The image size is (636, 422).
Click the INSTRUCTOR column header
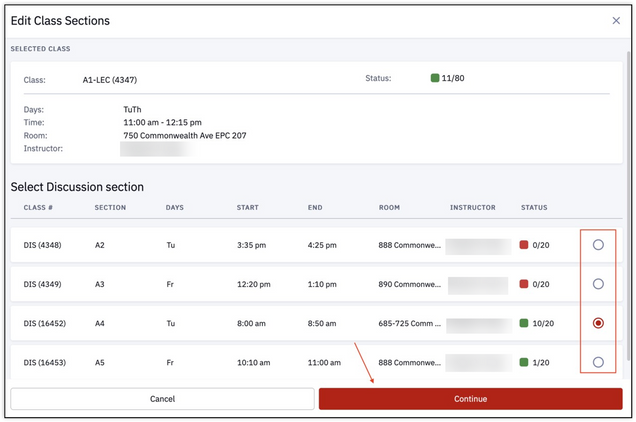pos(473,207)
